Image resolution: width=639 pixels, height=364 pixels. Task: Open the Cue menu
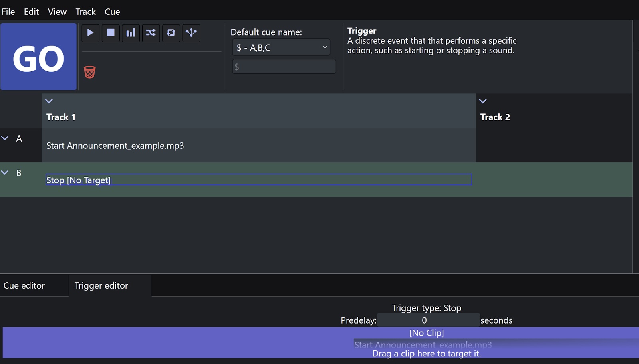(x=112, y=12)
